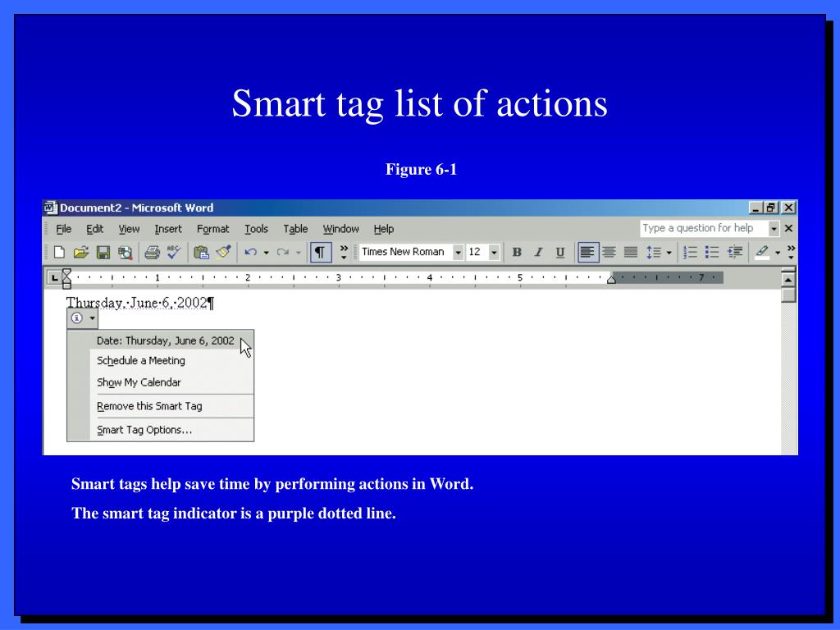This screenshot has width=840, height=630.
Task: Open the Format menu
Action: tap(212, 229)
